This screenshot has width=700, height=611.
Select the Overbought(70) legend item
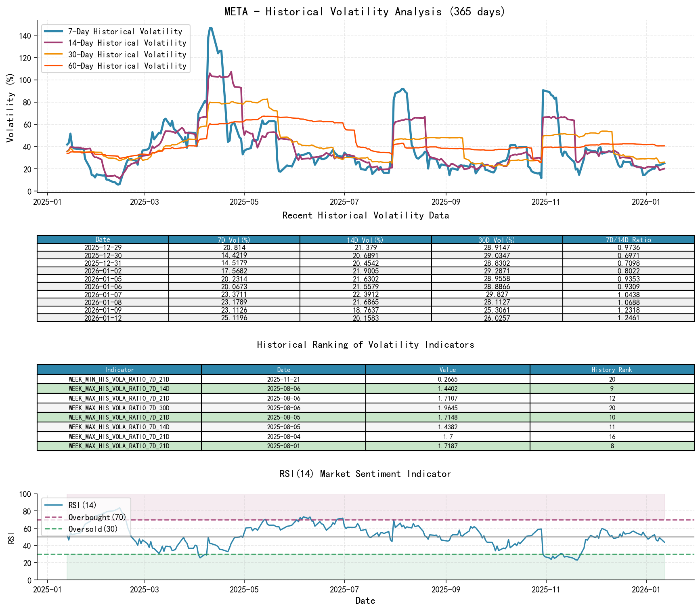97,517
